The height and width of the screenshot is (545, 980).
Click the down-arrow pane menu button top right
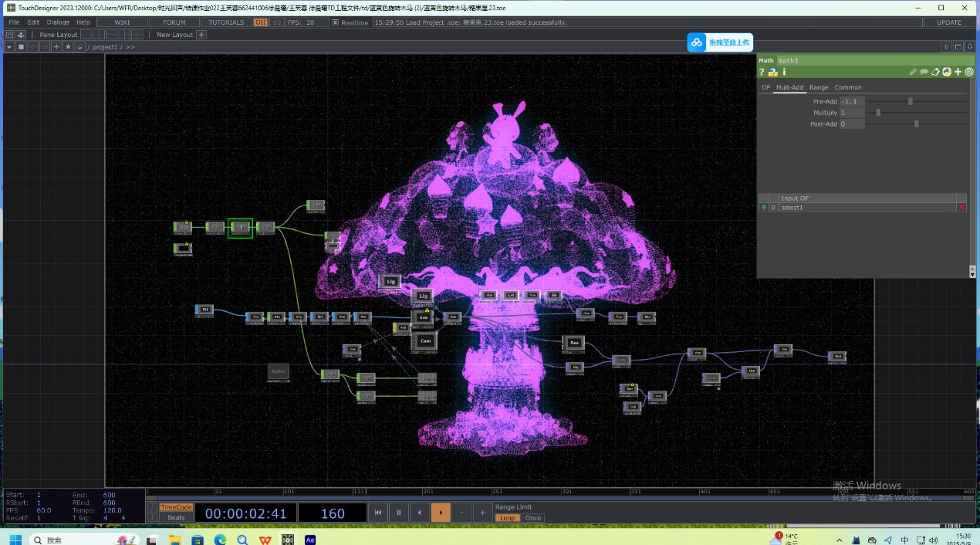[x=971, y=47]
